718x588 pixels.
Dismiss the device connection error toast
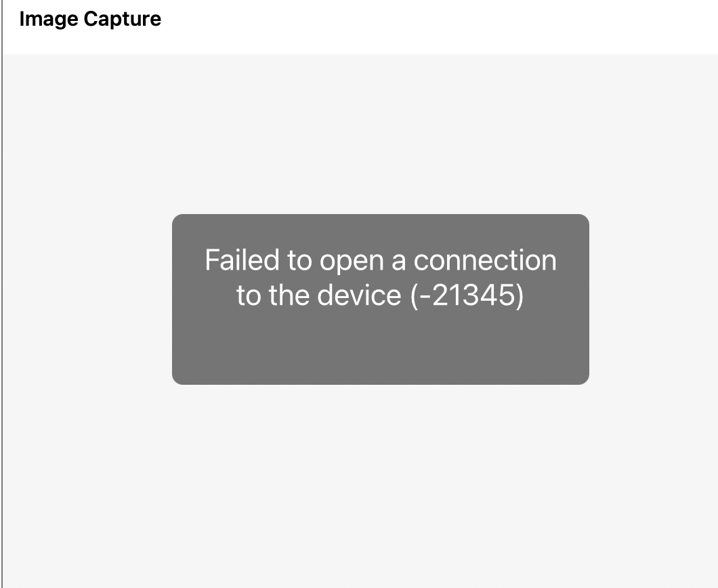(x=381, y=299)
